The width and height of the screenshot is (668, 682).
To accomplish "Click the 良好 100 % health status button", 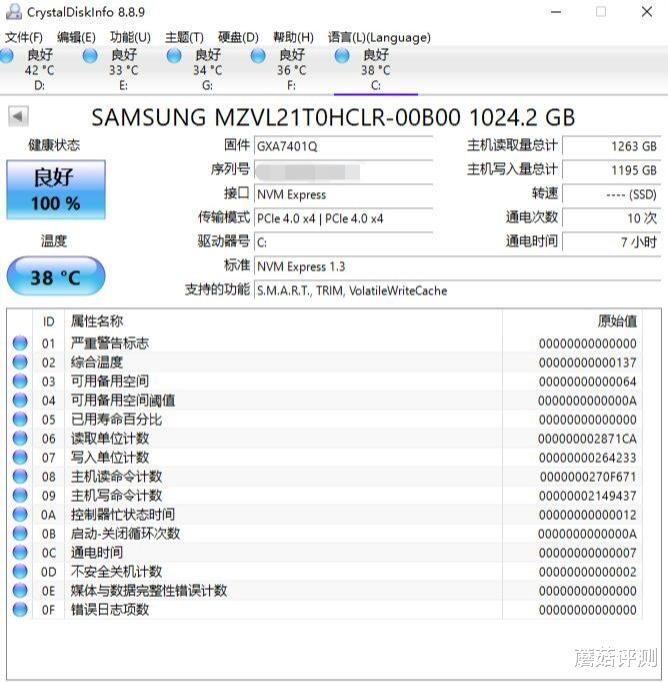I will (x=56, y=190).
